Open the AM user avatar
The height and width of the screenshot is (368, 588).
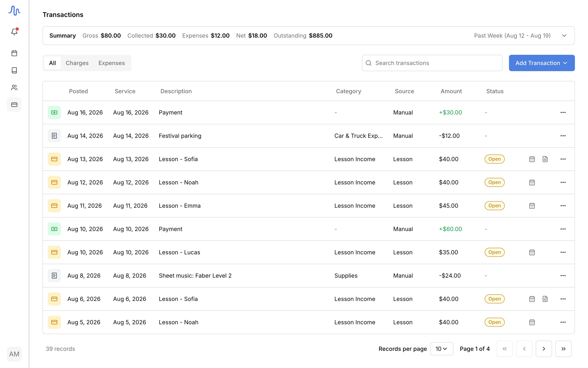coord(14,354)
